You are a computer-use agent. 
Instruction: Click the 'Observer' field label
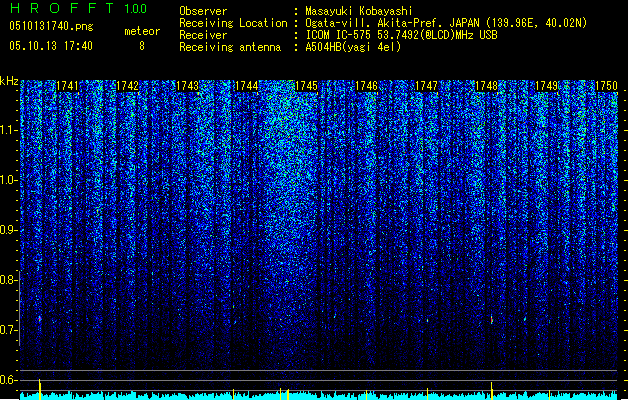pyautogui.click(x=203, y=11)
